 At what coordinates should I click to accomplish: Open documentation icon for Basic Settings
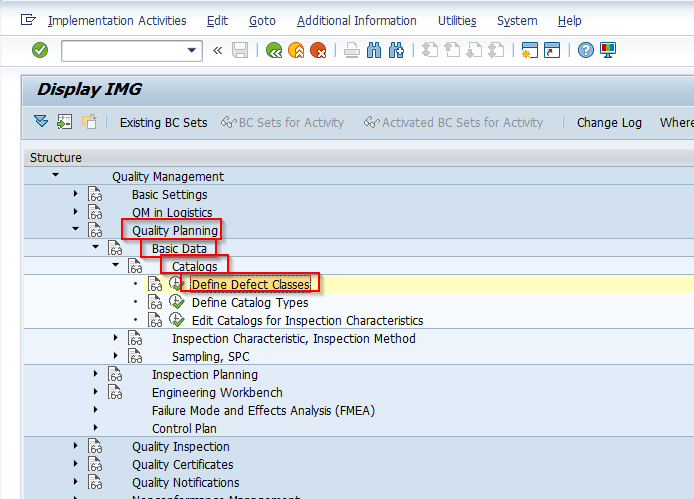[x=95, y=194]
